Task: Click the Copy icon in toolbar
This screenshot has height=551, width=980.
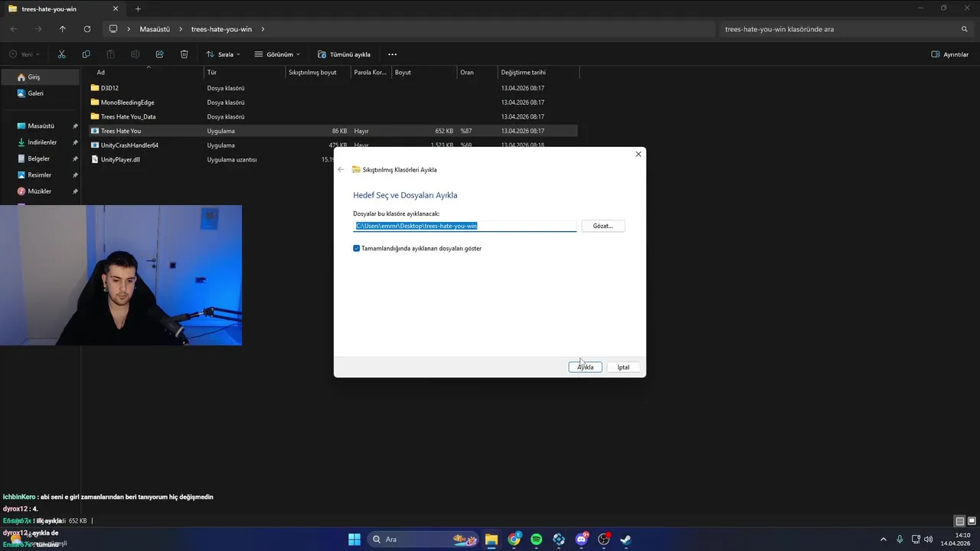Action: [86, 54]
